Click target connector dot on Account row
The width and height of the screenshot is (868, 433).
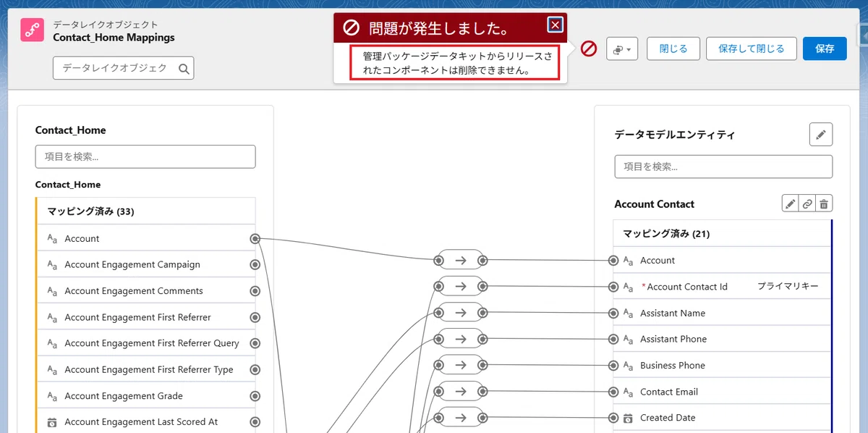[613, 260]
